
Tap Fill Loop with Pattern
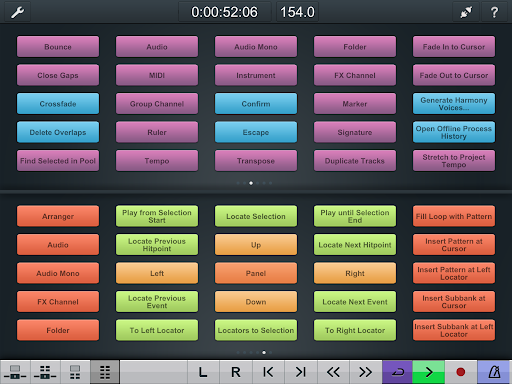tap(454, 216)
